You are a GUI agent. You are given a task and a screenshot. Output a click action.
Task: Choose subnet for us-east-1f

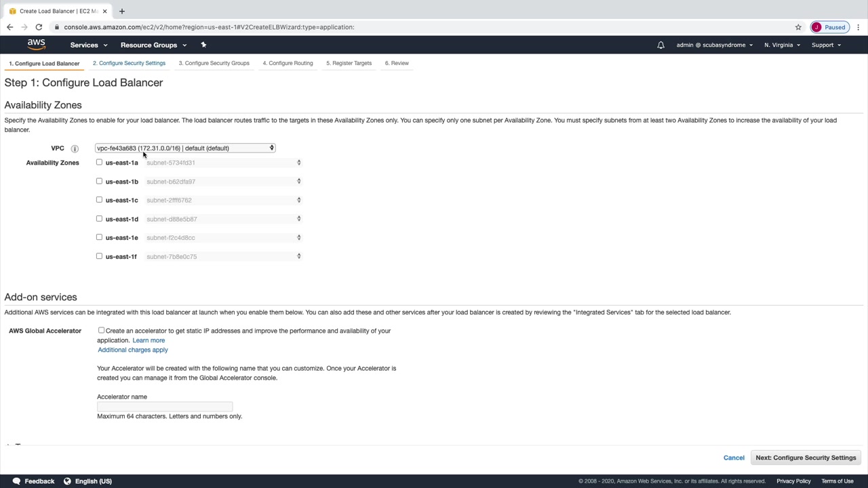223,256
